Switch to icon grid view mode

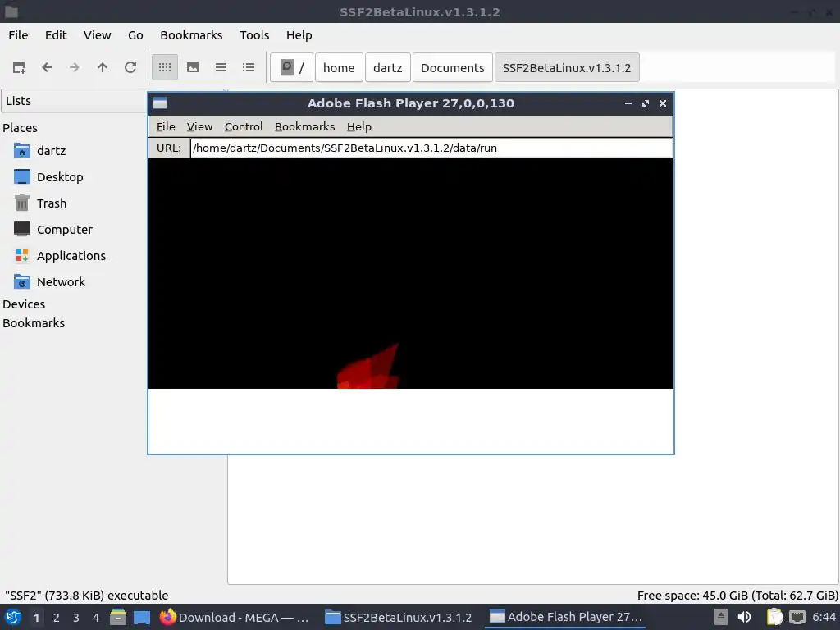tap(165, 67)
